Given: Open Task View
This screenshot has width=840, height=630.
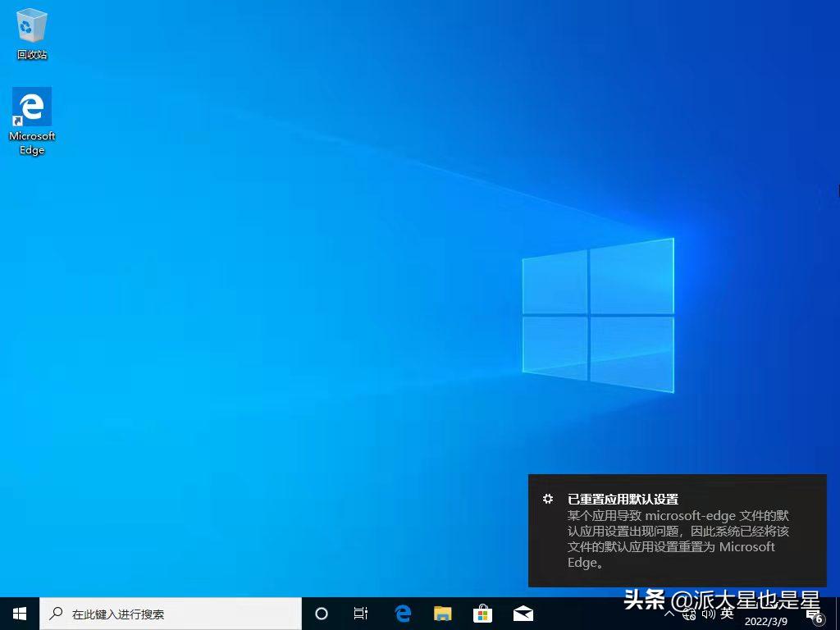Looking at the screenshot, I should coord(361,614).
